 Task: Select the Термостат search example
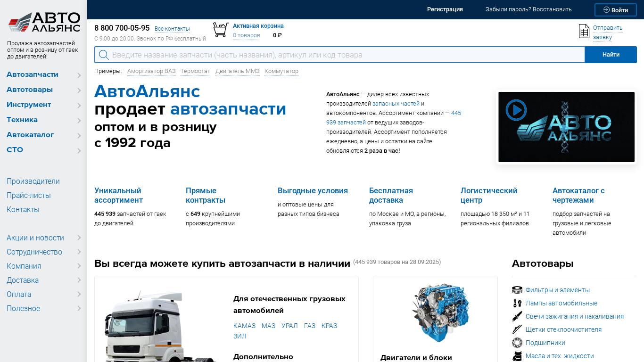[195, 71]
